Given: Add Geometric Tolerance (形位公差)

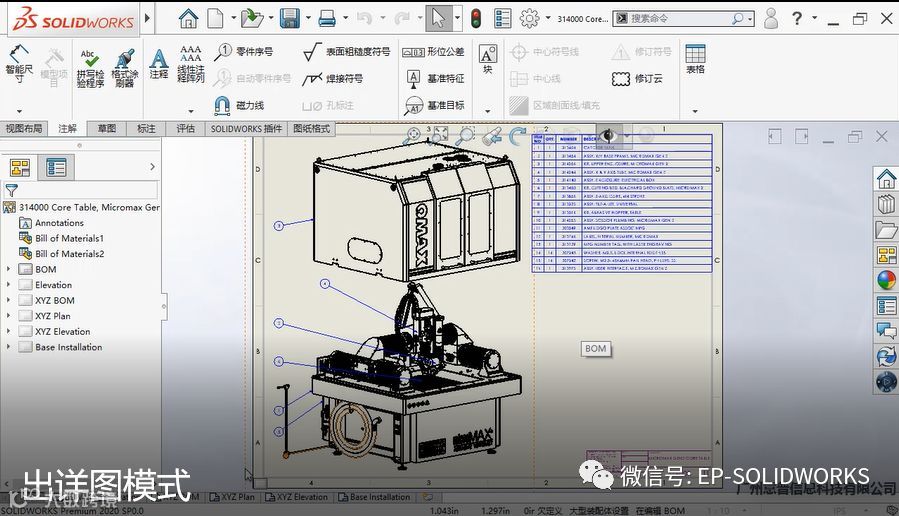Looking at the screenshot, I should click(x=433, y=52).
